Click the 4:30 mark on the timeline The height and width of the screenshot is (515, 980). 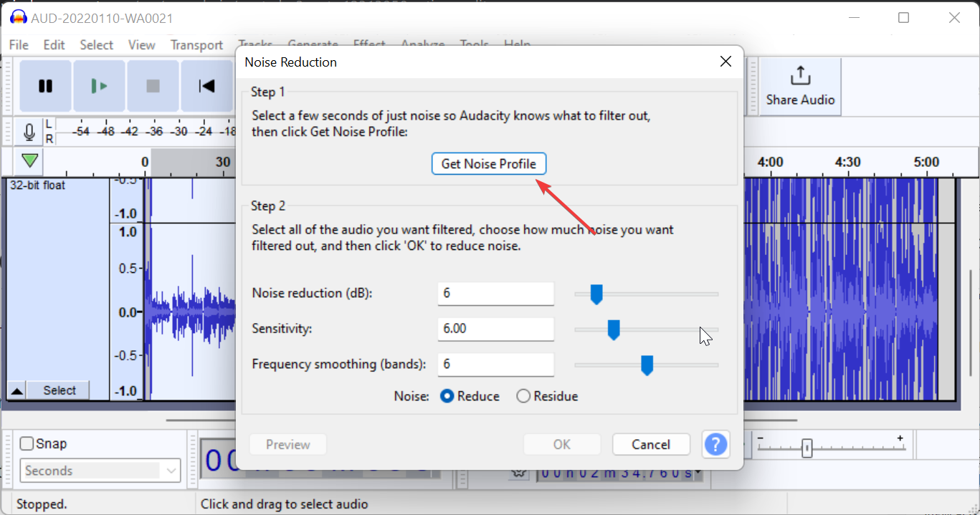[848, 162]
